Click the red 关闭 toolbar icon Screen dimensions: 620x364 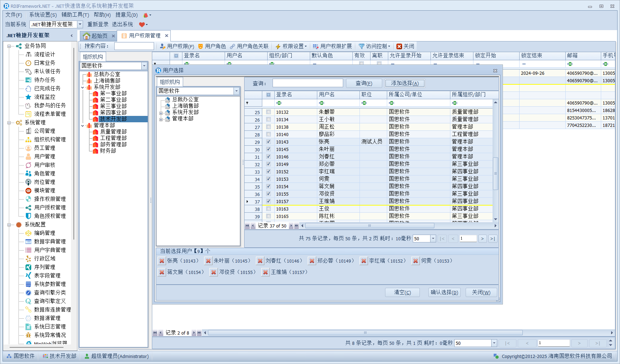[399, 46]
